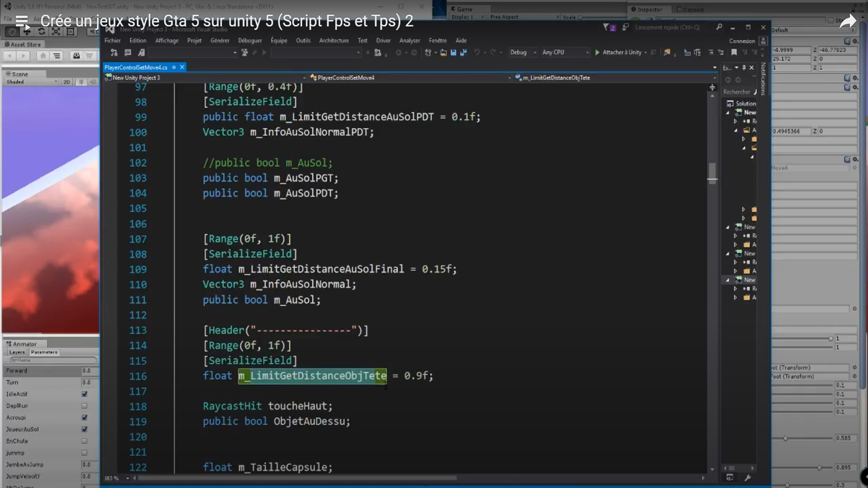Screen dimensions: 868x488
Task: Click the Open File folder icon
Action: 443,52
